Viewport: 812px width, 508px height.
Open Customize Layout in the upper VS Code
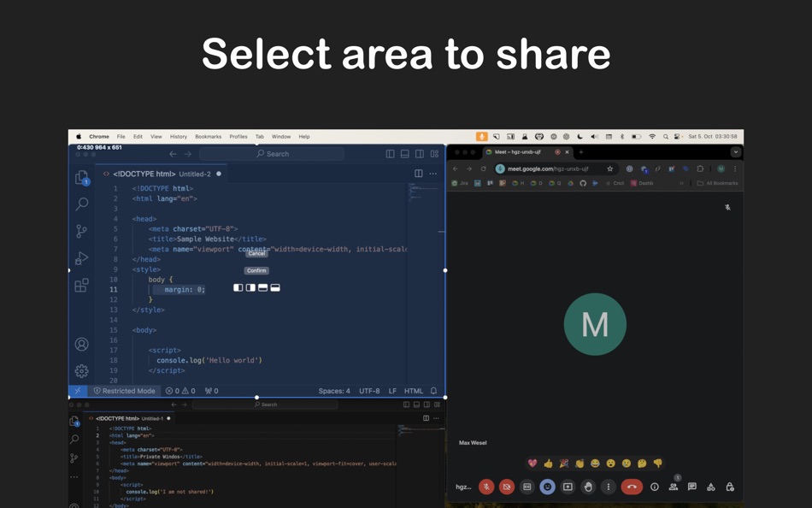434,154
